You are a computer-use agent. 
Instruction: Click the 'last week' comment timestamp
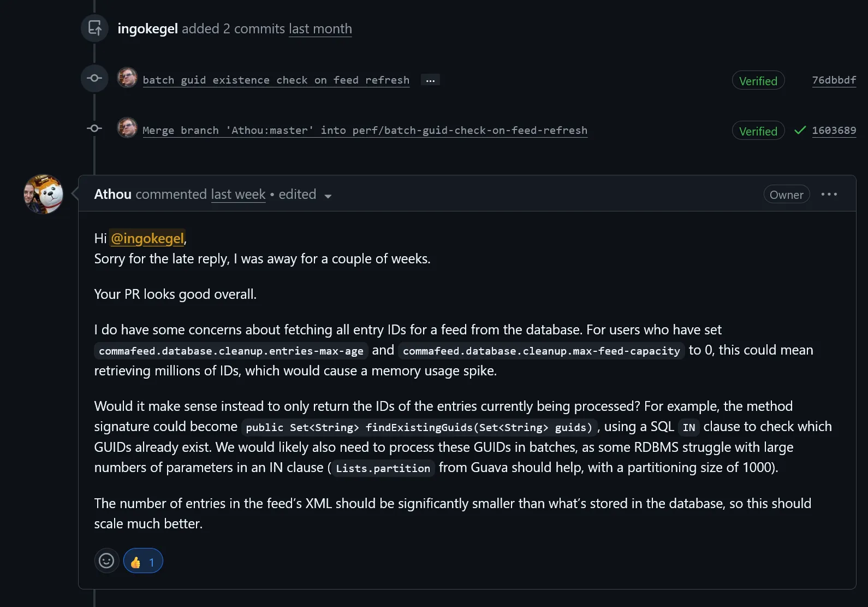coord(238,195)
